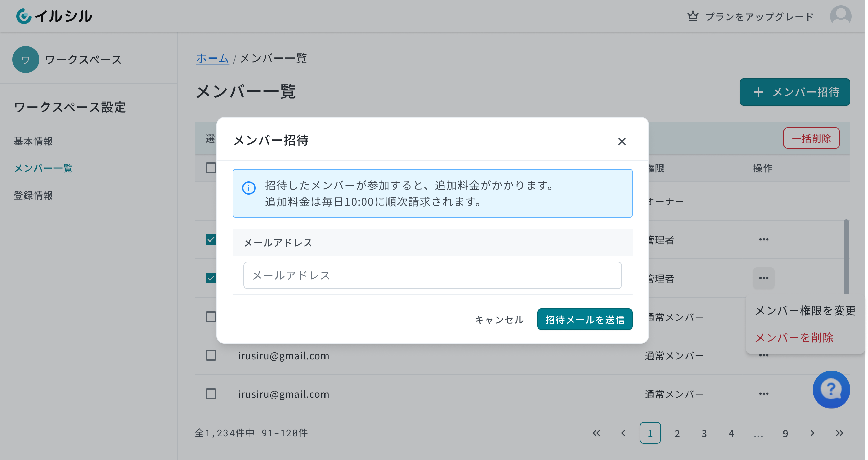Select page 9 in pagination
Viewport: 868px width, 460px height.
click(x=785, y=433)
